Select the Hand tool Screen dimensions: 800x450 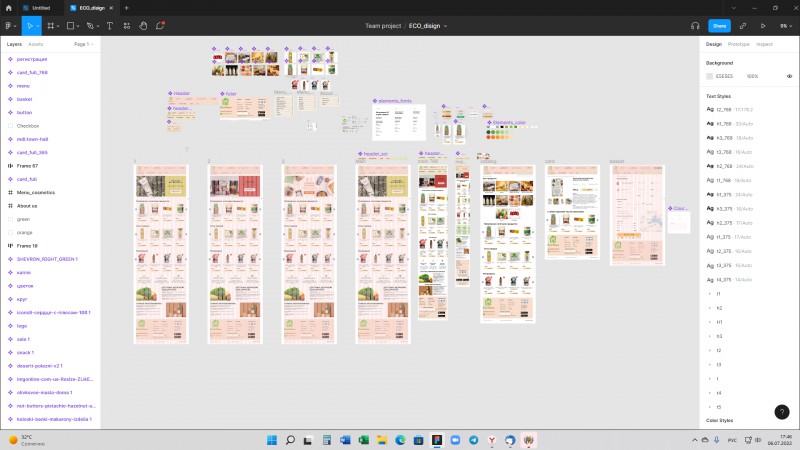(x=143, y=26)
